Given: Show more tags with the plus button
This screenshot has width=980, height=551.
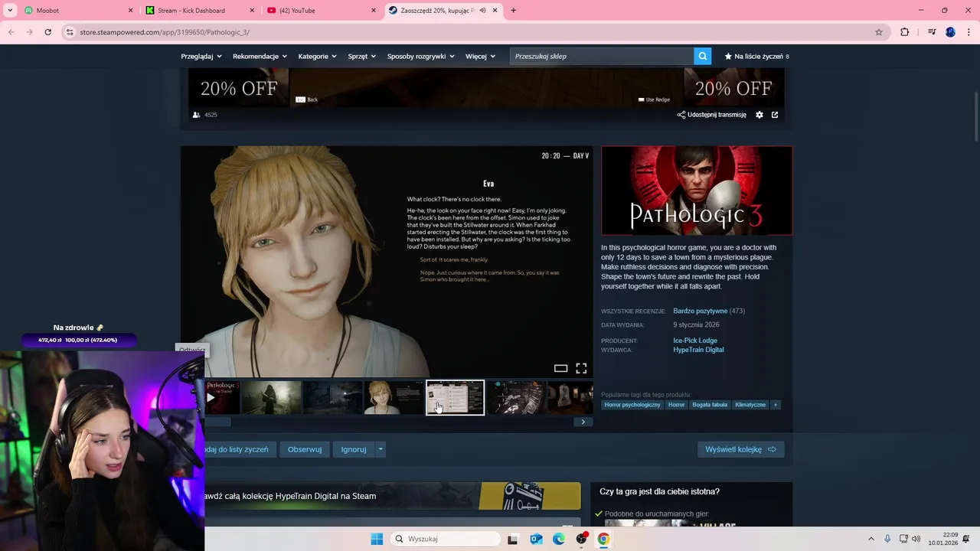Looking at the screenshot, I should (776, 404).
